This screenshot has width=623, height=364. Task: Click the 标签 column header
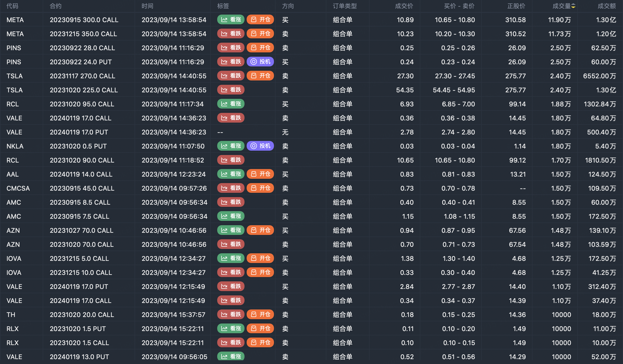pyautogui.click(x=223, y=6)
